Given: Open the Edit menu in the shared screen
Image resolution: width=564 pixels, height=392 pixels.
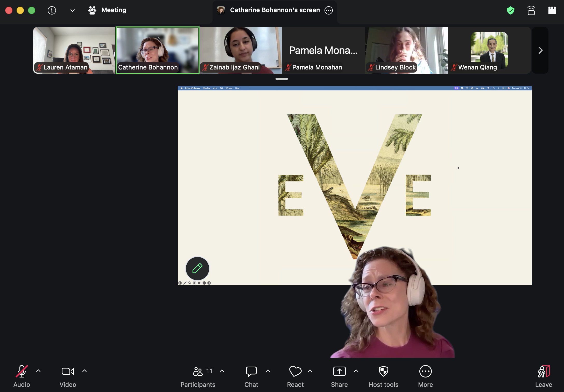Looking at the screenshot, I should 221,88.
